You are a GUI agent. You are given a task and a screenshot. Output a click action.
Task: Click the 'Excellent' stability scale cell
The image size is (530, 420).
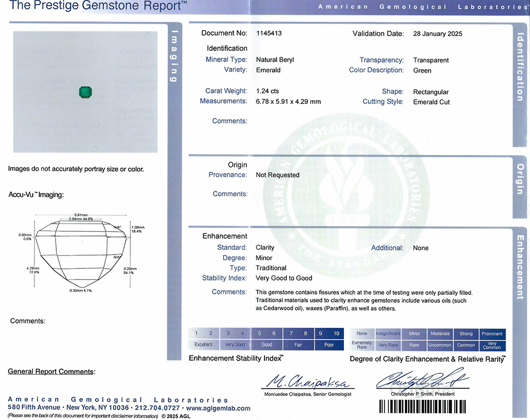pos(204,345)
